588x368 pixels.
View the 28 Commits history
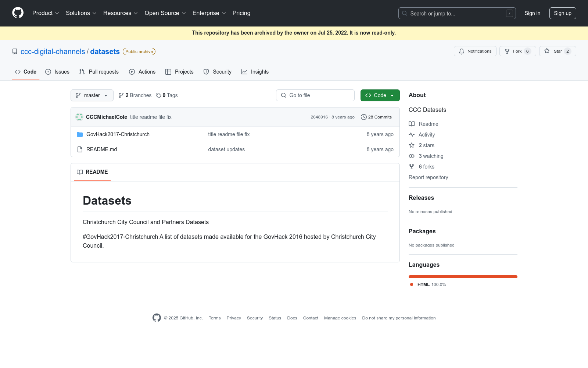pyautogui.click(x=376, y=117)
